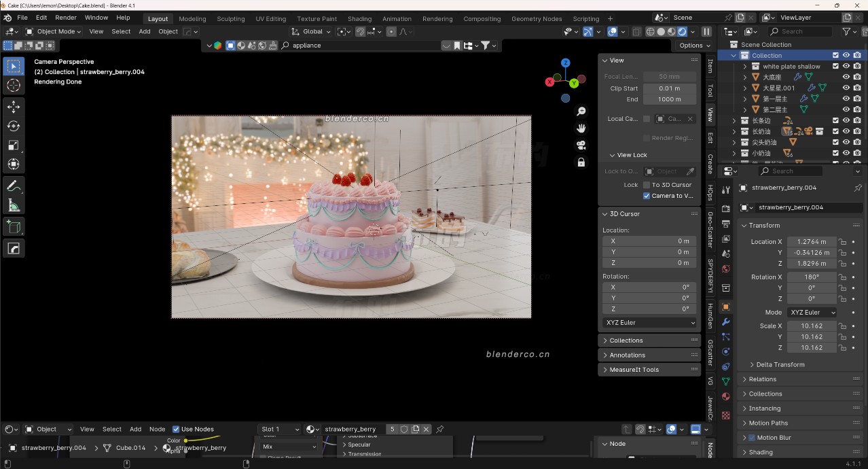The image size is (868, 469).
Task: Toggle the Scale Z lock icon
Action: pyautogui.click(x=842, y=348)
